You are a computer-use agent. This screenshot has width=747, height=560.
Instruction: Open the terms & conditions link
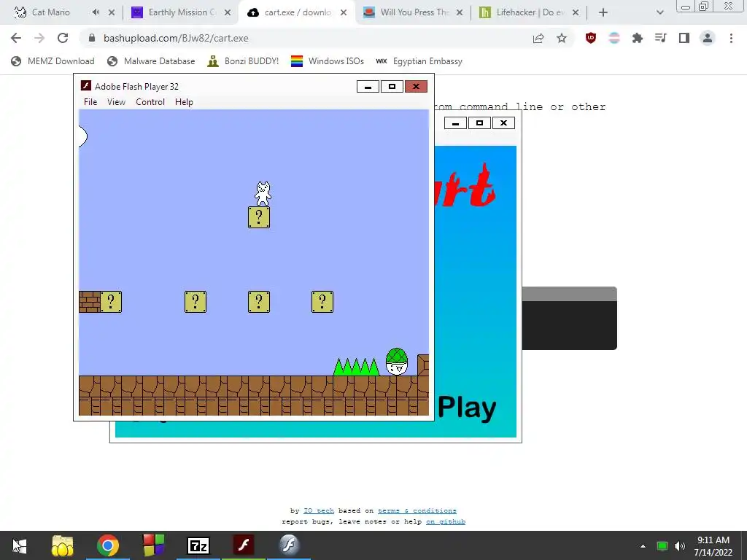pyautogui.click(x=417, y=510)
